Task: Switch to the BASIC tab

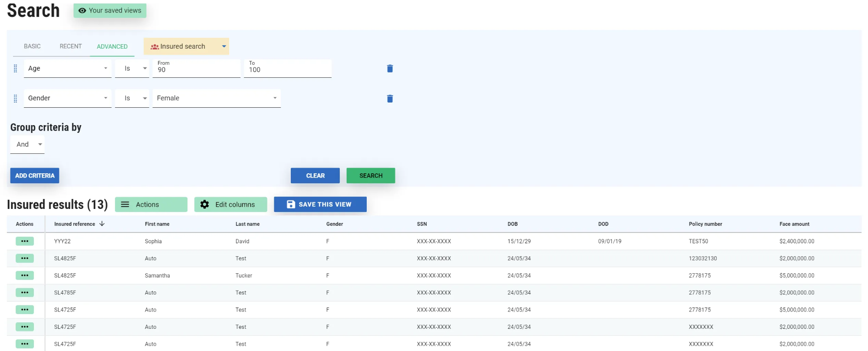Action: point(32,46)
